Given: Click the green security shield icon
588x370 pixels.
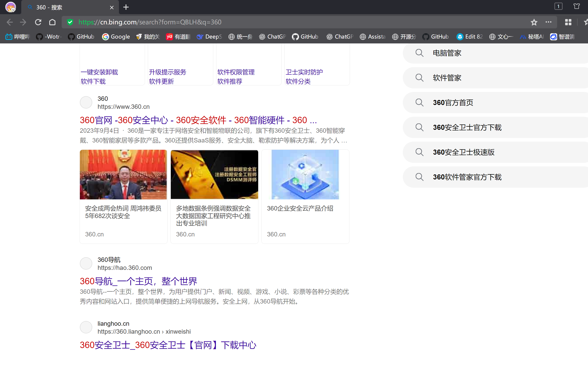Looking at the screenshot, I should pyautogui.click(x=70, y=22).
